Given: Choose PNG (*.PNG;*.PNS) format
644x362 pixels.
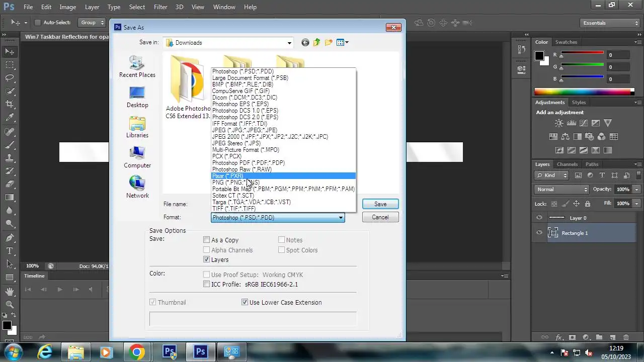Looking at the screenshot, I should (x=284, y=183).
